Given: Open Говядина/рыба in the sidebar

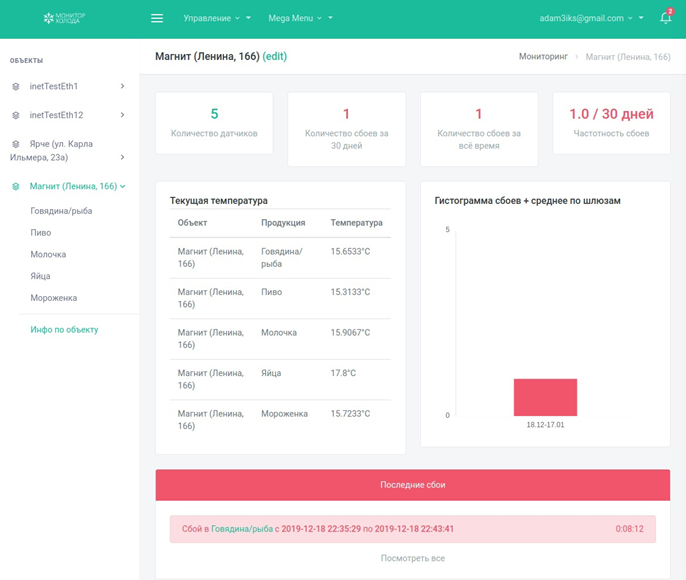Looking at the screenshot, I should pyautogui.click(x=61, y=211).
